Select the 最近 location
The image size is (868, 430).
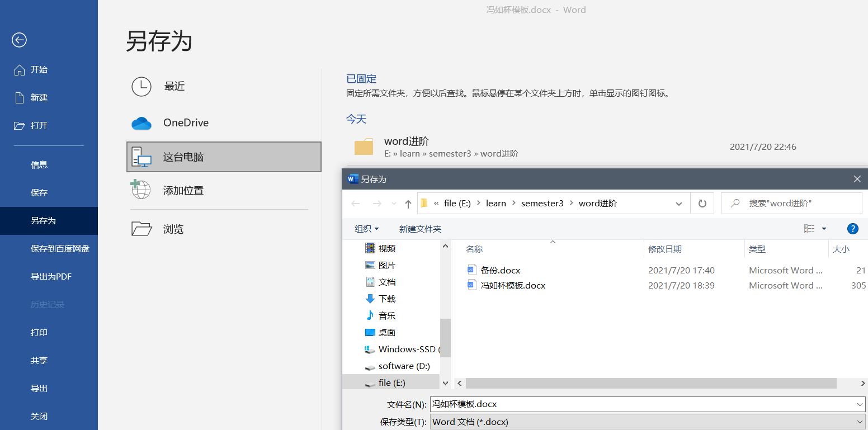pos(224,86)
